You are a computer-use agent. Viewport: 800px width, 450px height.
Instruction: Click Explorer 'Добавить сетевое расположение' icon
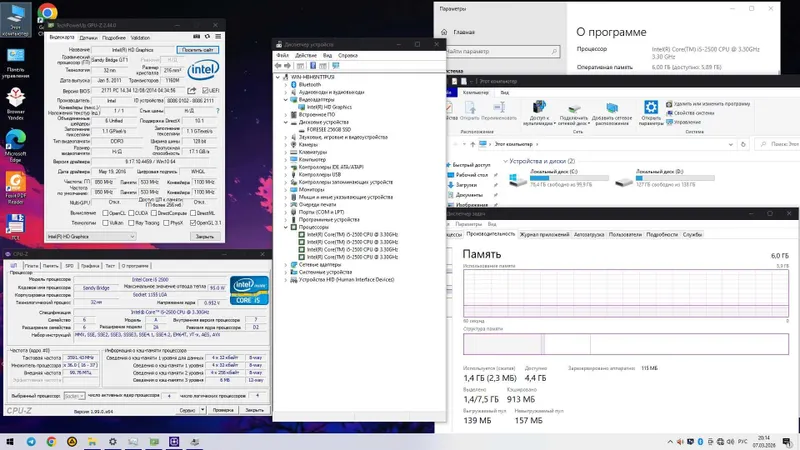612,108
